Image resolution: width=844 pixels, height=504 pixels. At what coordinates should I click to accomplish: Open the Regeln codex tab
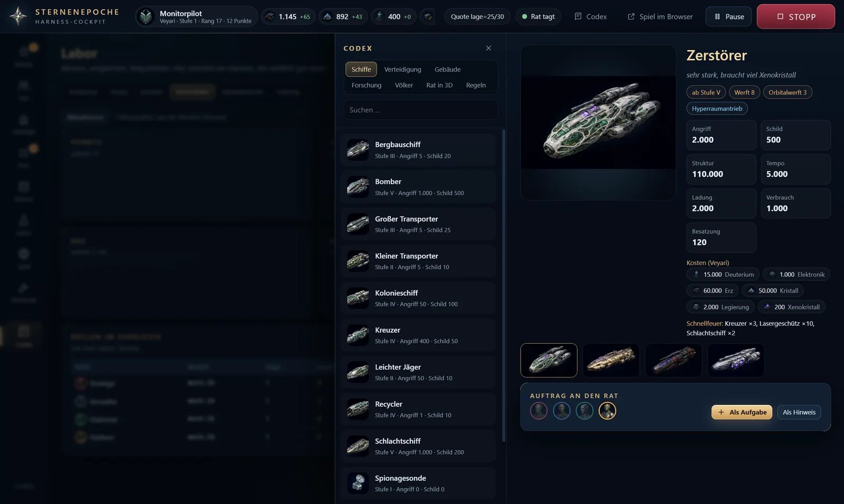476,85
